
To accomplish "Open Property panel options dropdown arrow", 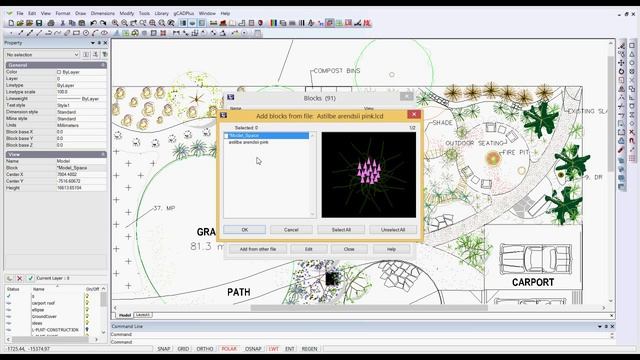I will [93, 43].
